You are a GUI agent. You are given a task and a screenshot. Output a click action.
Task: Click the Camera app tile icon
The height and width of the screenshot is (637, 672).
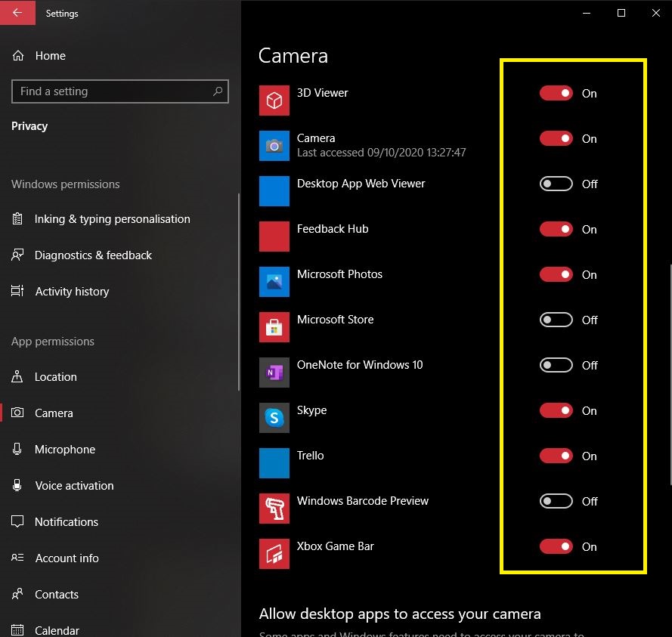pos(274,146)
